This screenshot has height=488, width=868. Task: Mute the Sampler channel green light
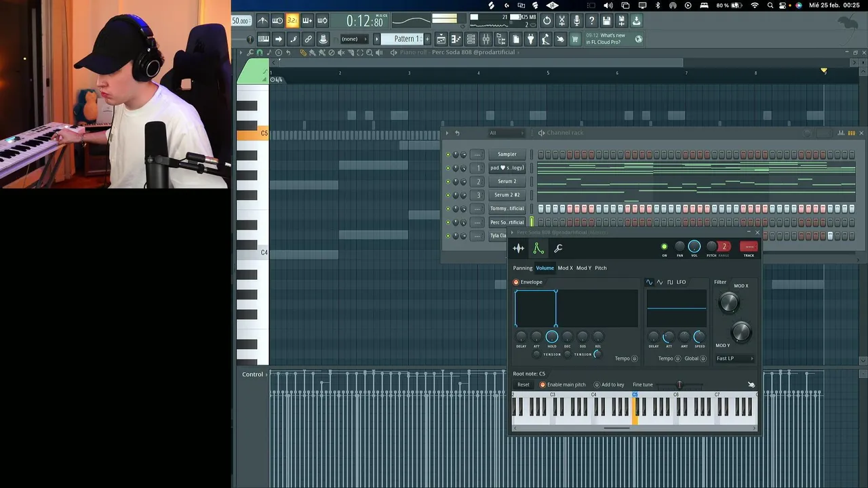click(x=448, y=155)
